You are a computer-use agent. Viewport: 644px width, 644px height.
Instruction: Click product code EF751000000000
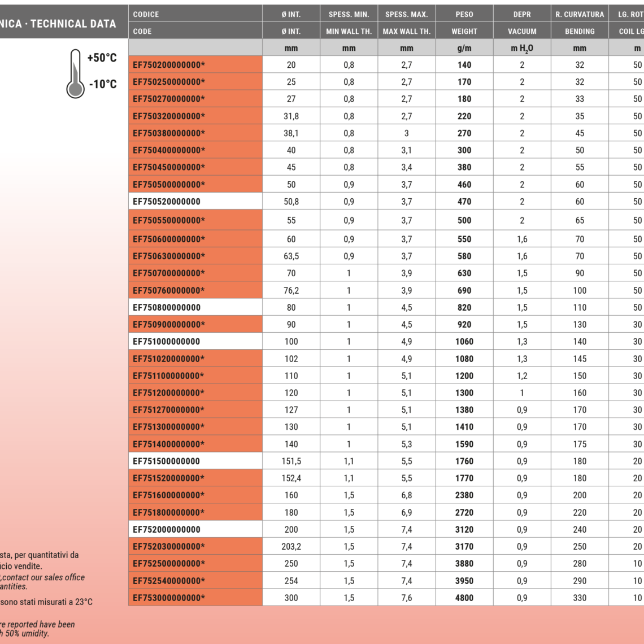tap(167, 341)
